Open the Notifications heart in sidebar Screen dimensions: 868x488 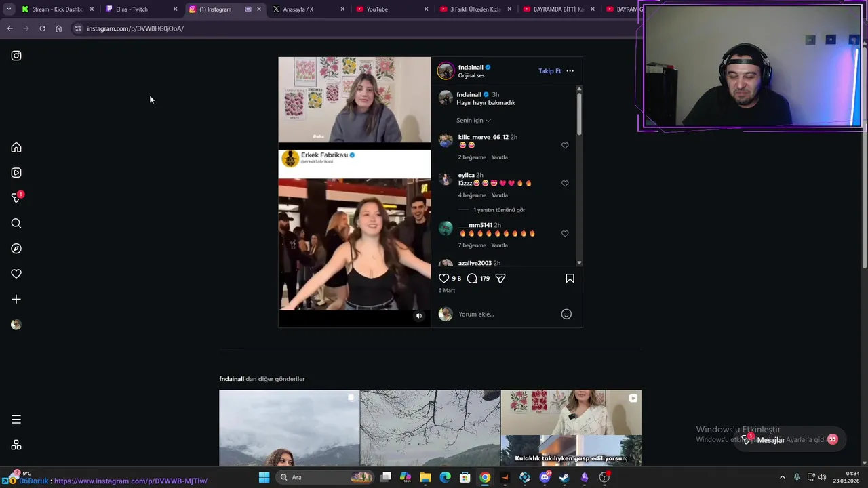click(x=16, y=274)
